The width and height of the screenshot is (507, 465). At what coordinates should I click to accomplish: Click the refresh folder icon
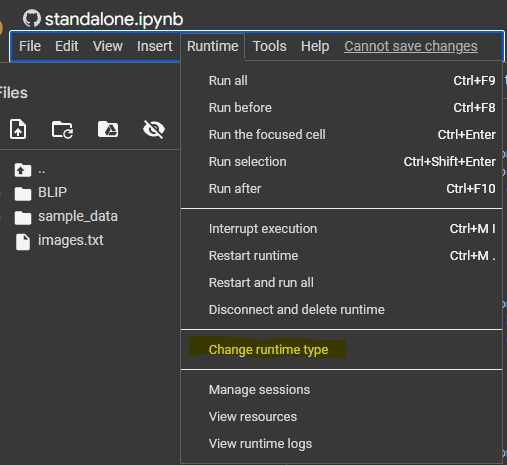coord(62,129)
